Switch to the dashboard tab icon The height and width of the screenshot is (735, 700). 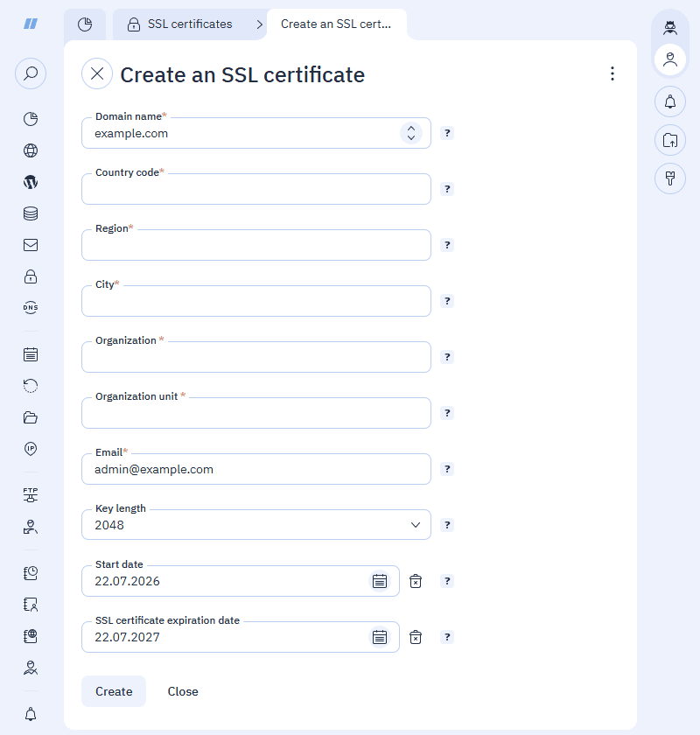[85, 24]
